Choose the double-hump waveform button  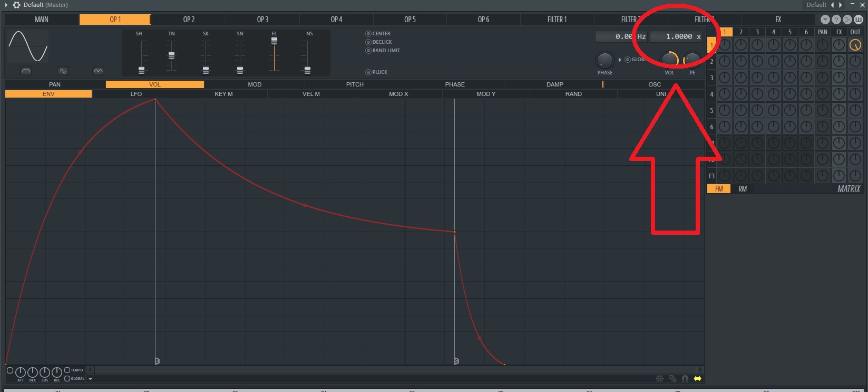pos(98,71)
